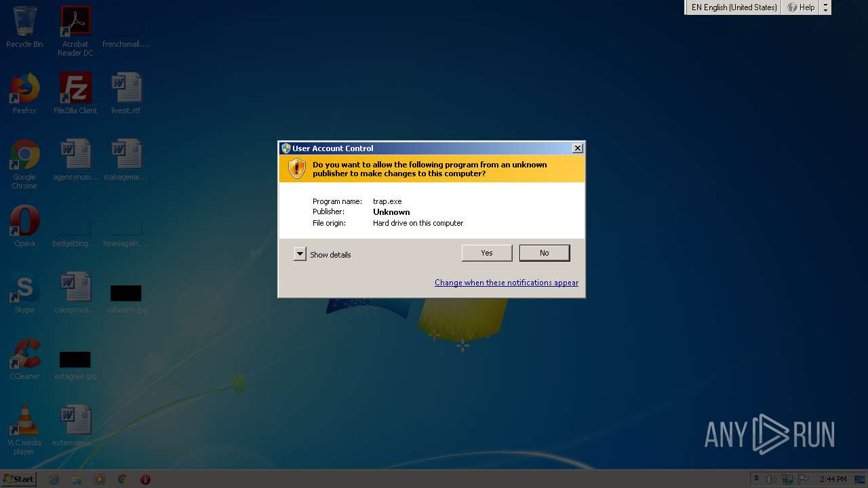Show hidden system tray icons
The image size is (868, 488).
point(757,479)
